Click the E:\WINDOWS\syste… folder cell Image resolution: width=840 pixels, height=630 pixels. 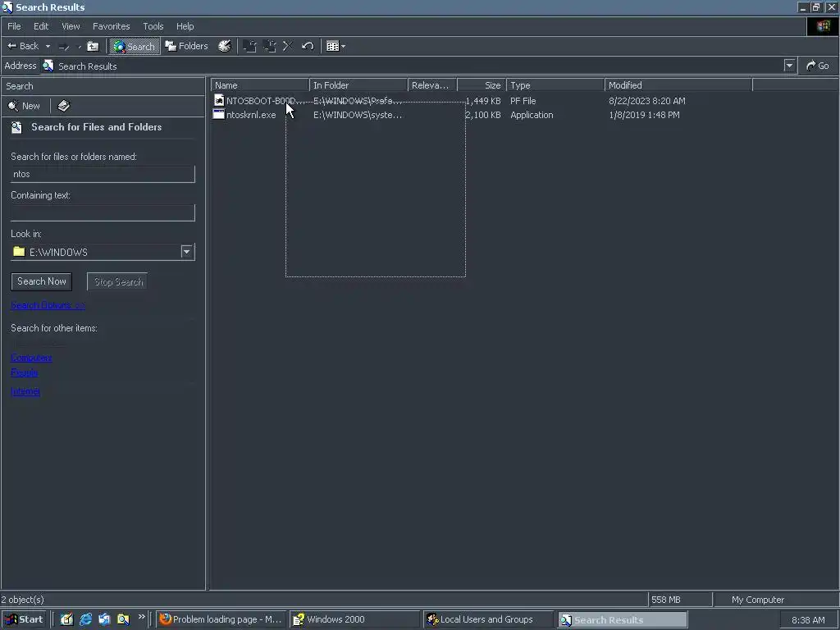358,115
